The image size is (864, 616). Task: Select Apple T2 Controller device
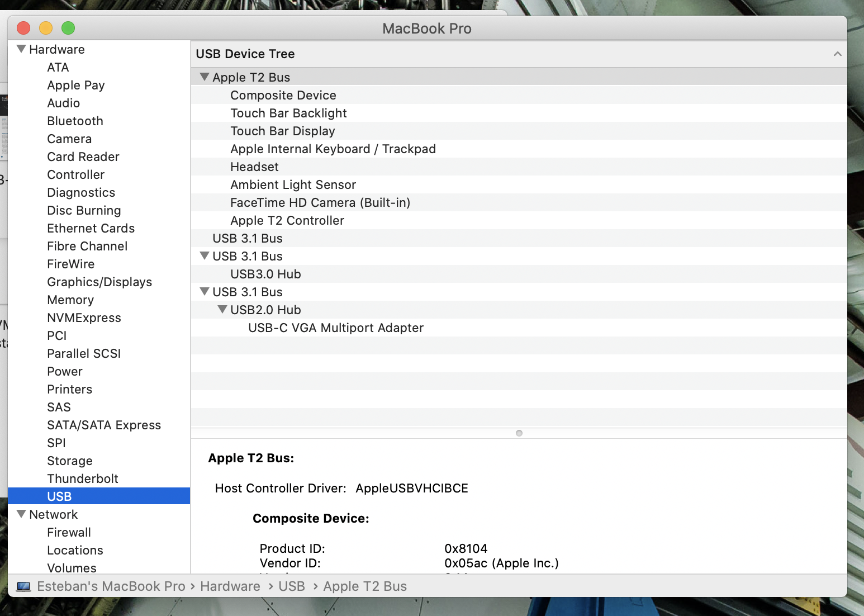coord(287,220)
